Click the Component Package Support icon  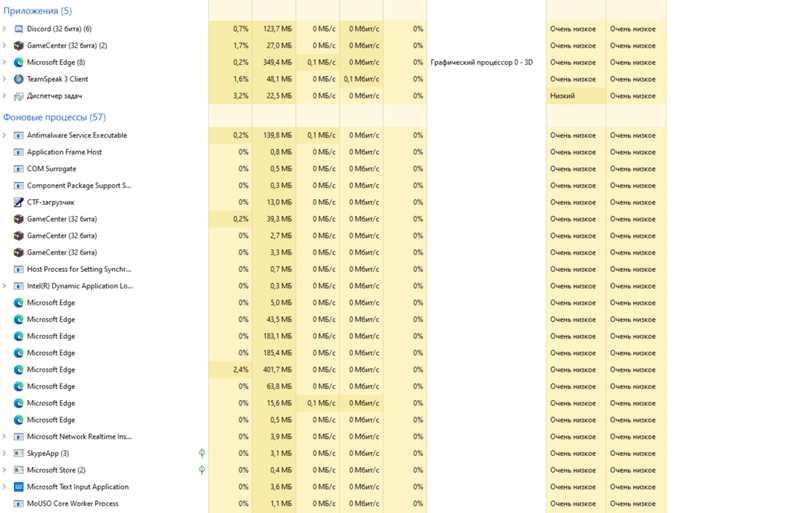tap(18, 186)
